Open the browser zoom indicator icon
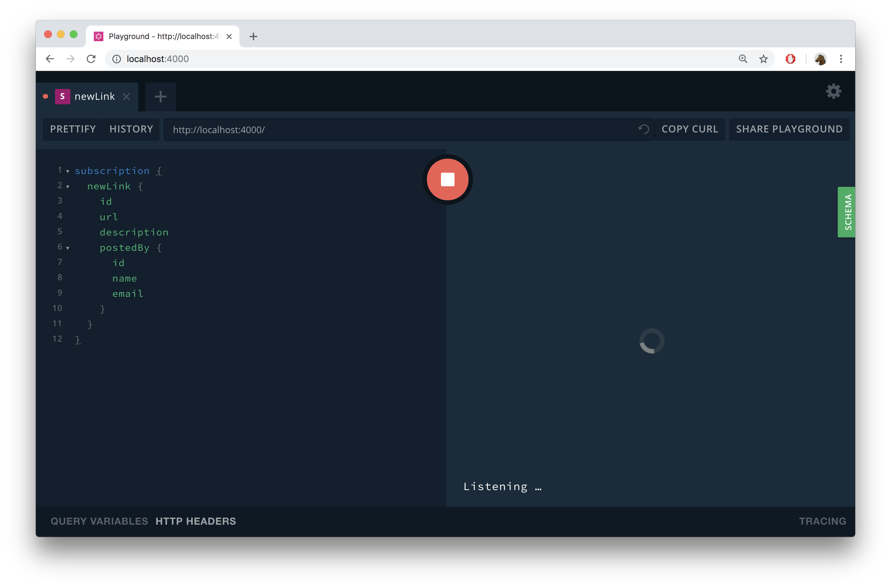Image resolution: width=891 pixels, height=588 pixels. (x=743, y=59)
